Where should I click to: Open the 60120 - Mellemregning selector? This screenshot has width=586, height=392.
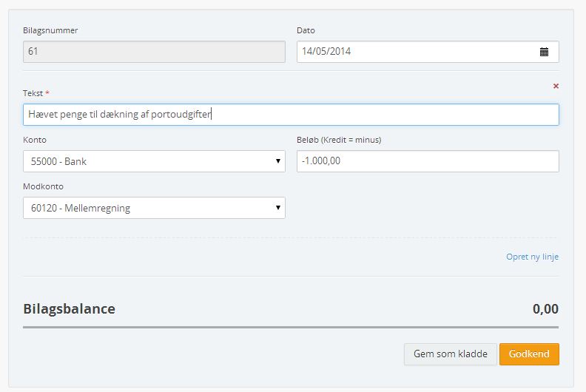(x=154, y=208)
